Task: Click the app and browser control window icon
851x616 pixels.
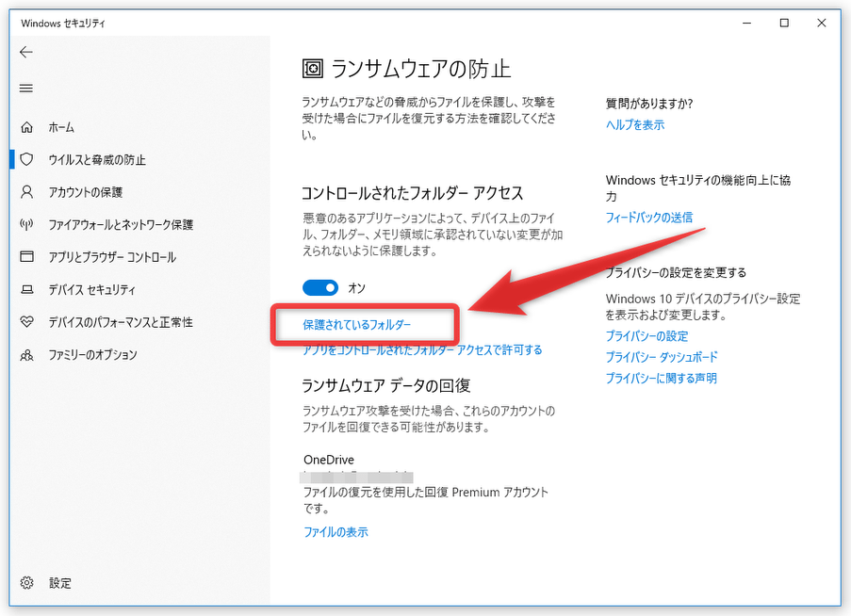Action: [x=26, y=256]
